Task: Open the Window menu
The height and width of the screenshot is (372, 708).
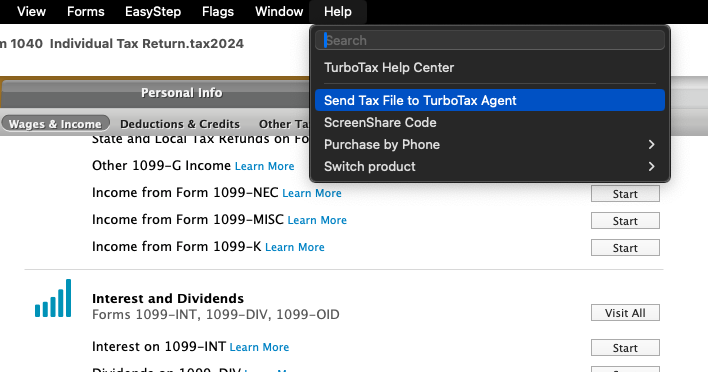Action: pos(279,11)
